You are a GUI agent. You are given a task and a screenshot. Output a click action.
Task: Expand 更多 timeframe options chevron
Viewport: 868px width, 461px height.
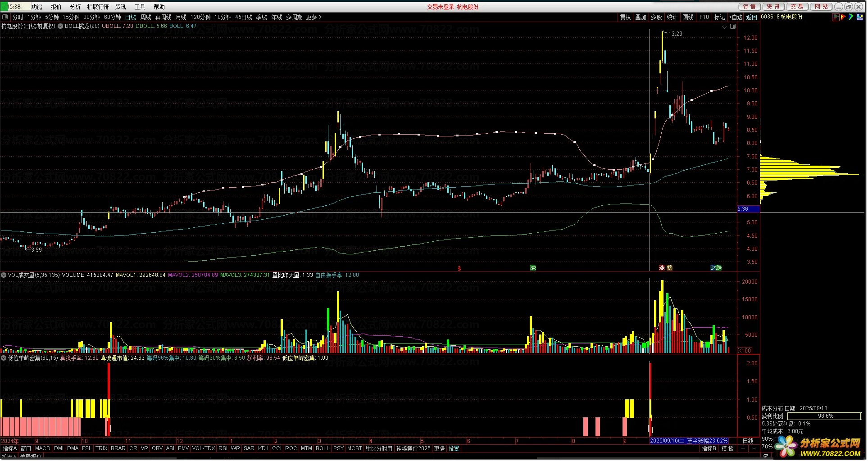coord(320,17)
